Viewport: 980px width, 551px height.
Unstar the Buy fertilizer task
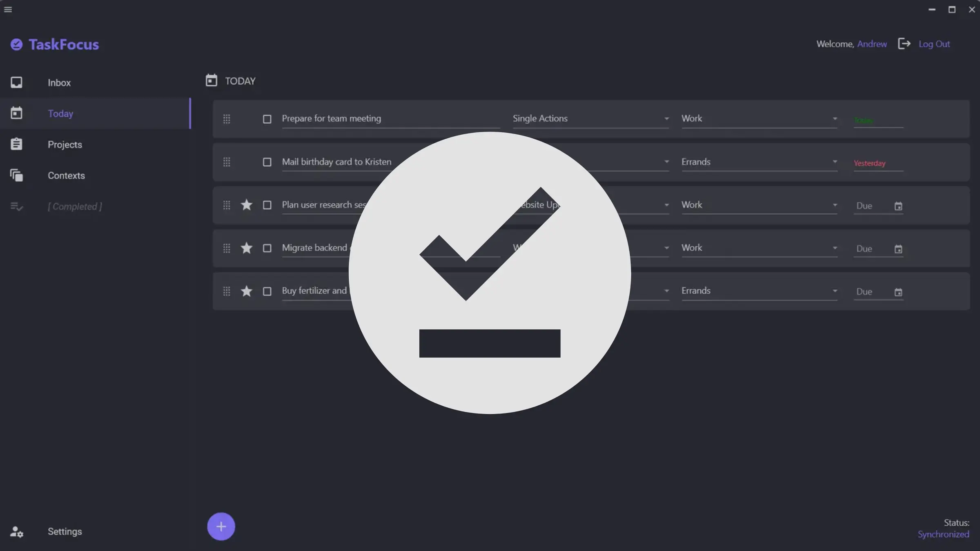tap(247, 291)
